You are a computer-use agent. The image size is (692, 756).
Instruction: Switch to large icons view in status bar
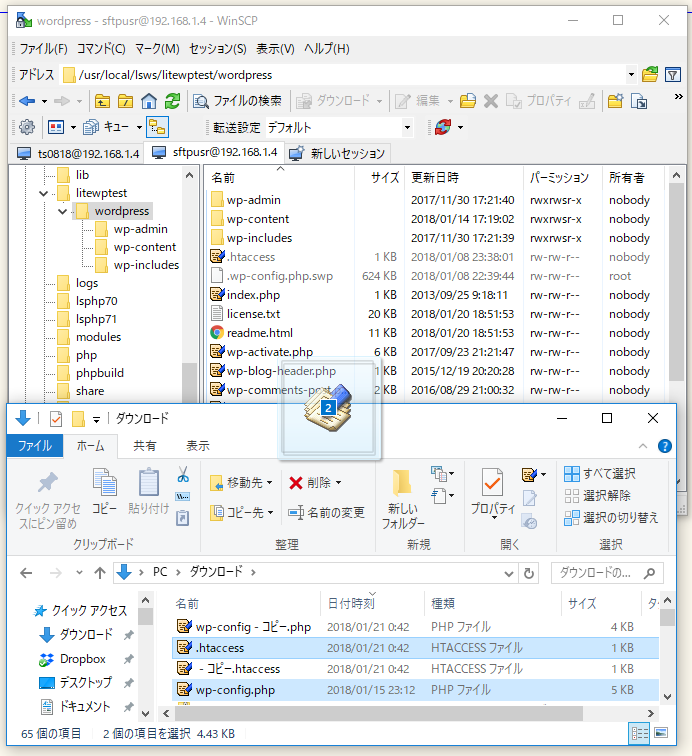(x=661, y=733)
